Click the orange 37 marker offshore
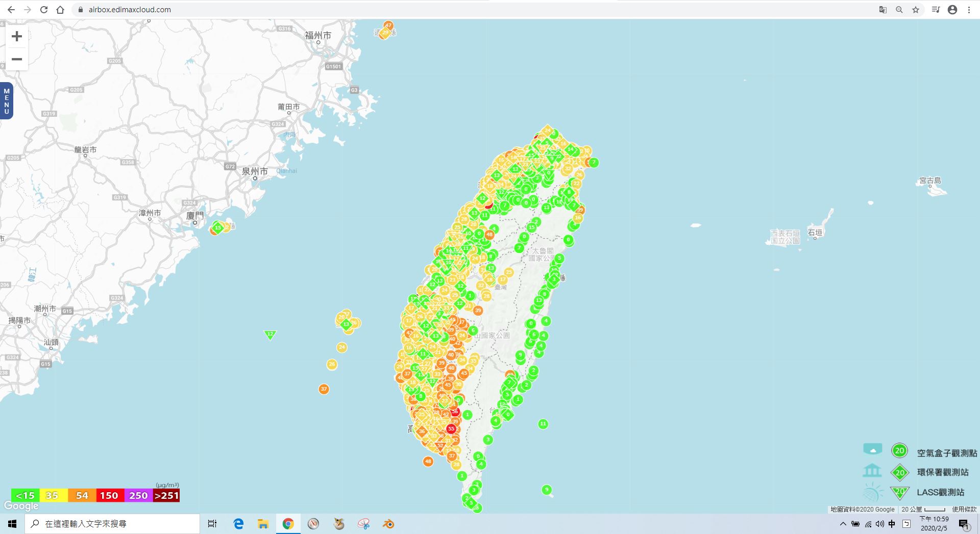Viewport: 980px width, 534px height. pos(324,389)
